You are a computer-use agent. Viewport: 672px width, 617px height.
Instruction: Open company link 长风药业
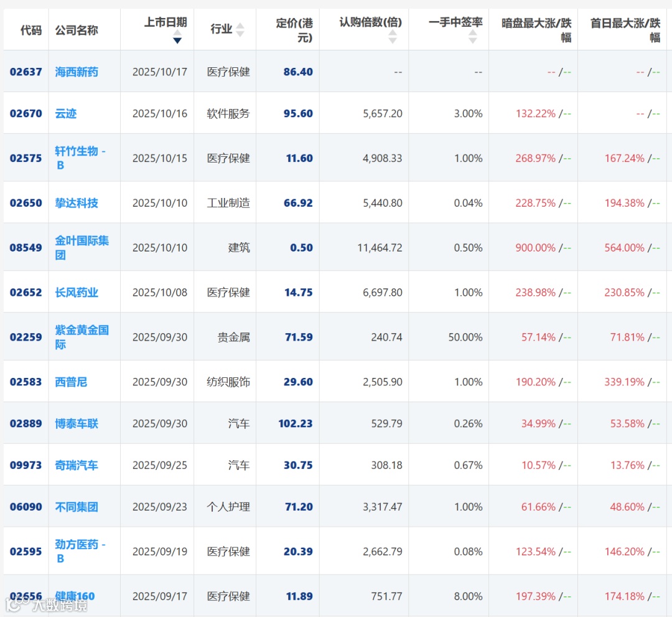(x=77, y=293)
